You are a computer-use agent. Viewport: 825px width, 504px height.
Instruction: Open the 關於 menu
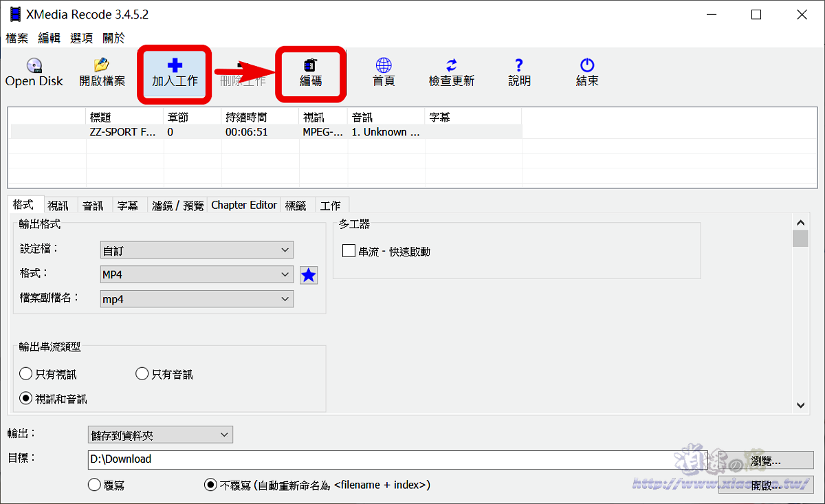[x=114, y=39]
